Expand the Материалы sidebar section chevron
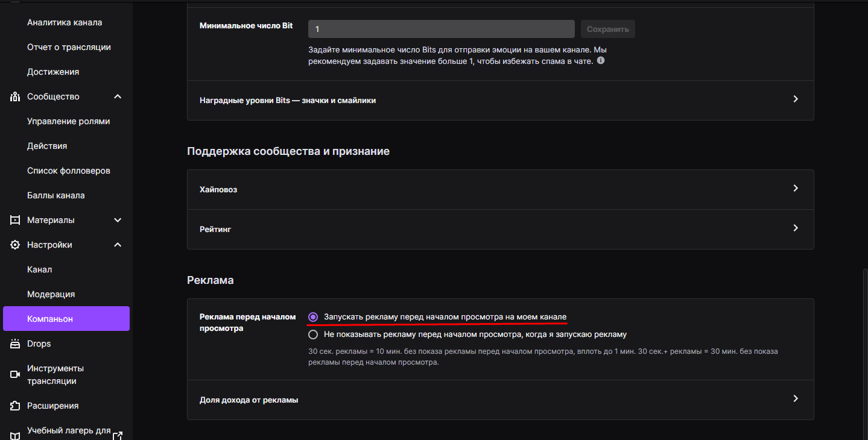Screen dimensions: 868x440 coord(118,220)
